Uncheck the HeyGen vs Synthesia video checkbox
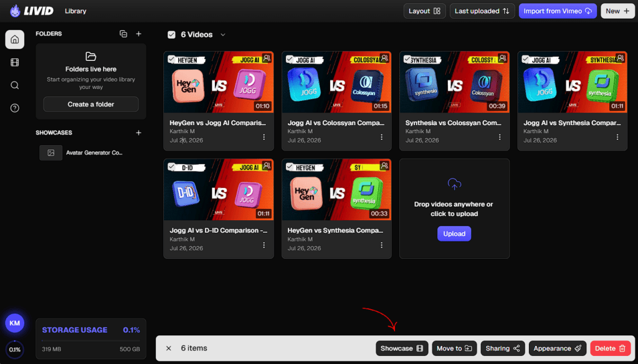The height and width of the screenshot is (364, 638). 289,166
